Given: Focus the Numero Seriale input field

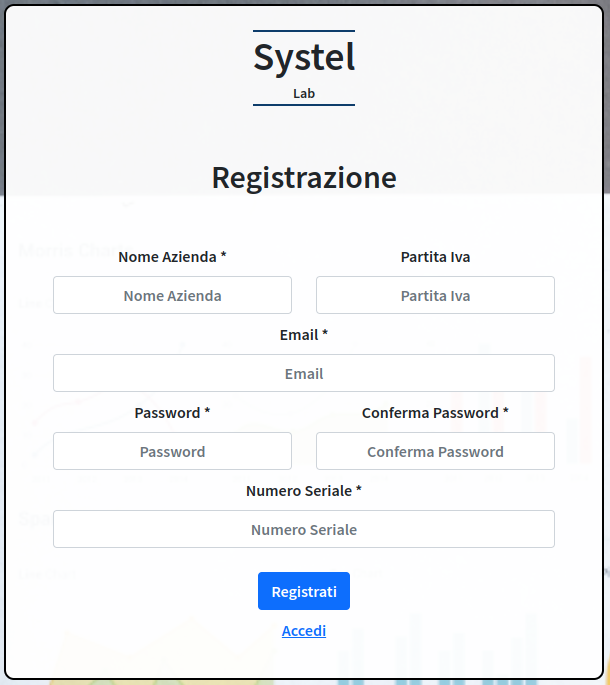Looking at the screenshot, I should [x=304, y=529].
